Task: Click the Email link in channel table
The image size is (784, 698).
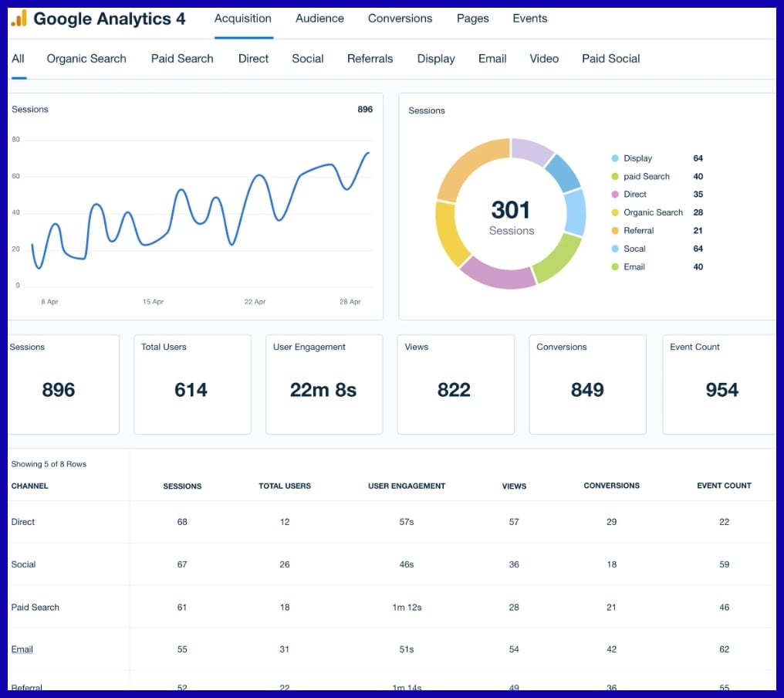Action: click(22, 649)
